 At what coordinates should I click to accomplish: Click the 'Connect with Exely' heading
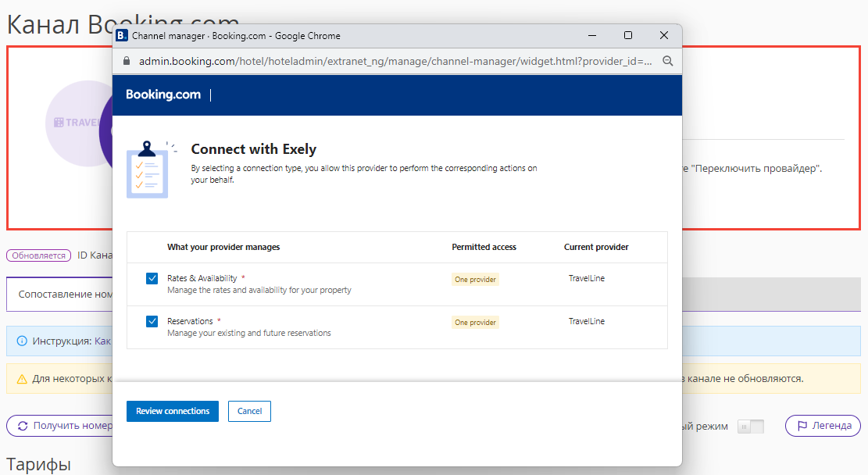pyautogui.click(x=254, y=149)
